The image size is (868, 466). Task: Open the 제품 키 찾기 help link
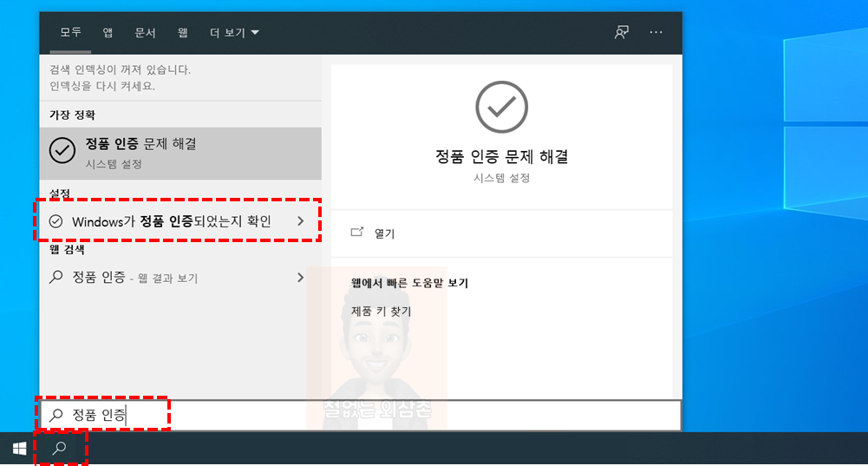(x=382, y=312)
